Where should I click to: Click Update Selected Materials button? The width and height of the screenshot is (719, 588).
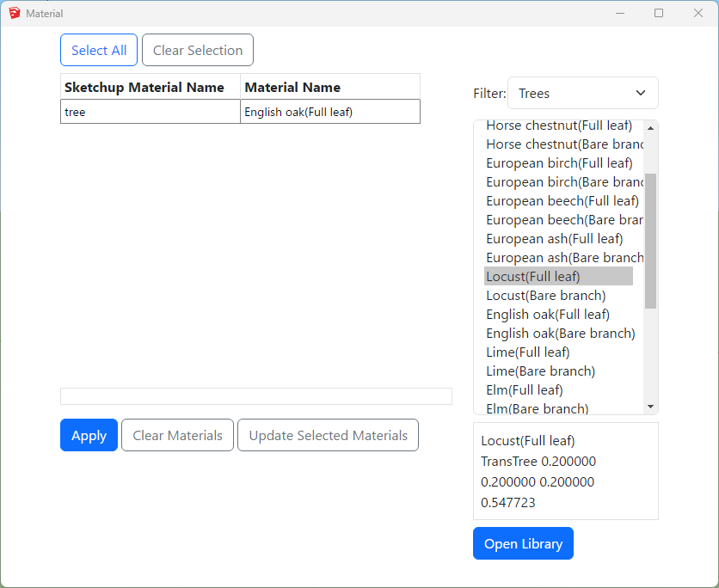328,436
